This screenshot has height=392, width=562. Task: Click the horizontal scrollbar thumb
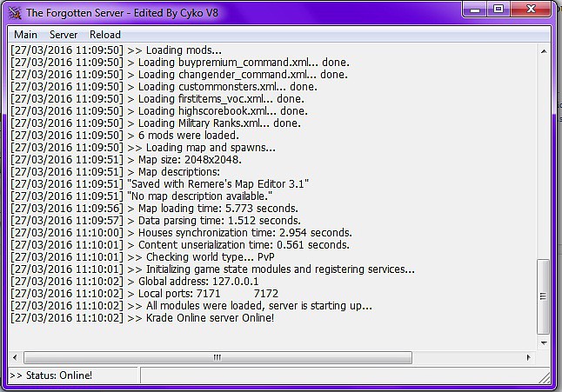(x=217, y=357)
